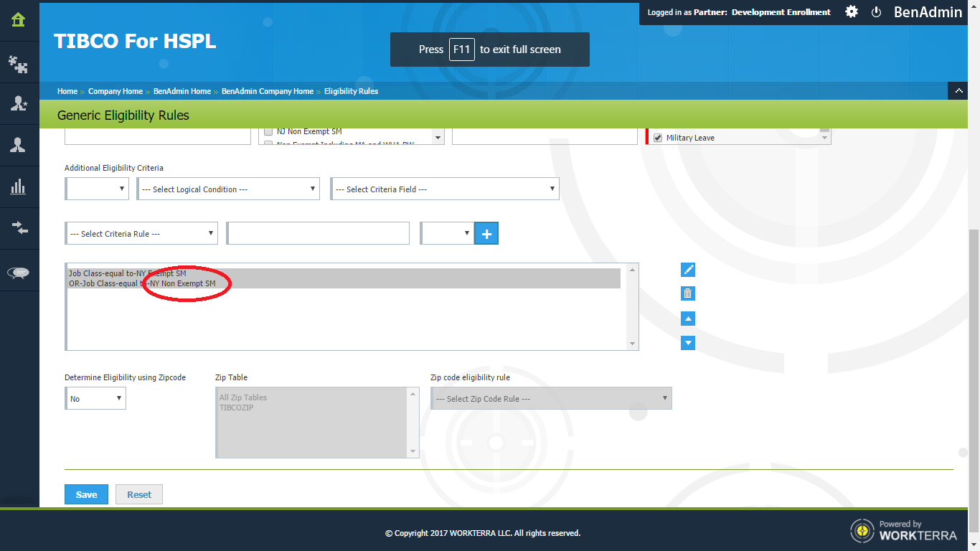
Task: Open the bar chart reports sidebar icon
Action: click(x=19, y=187)
